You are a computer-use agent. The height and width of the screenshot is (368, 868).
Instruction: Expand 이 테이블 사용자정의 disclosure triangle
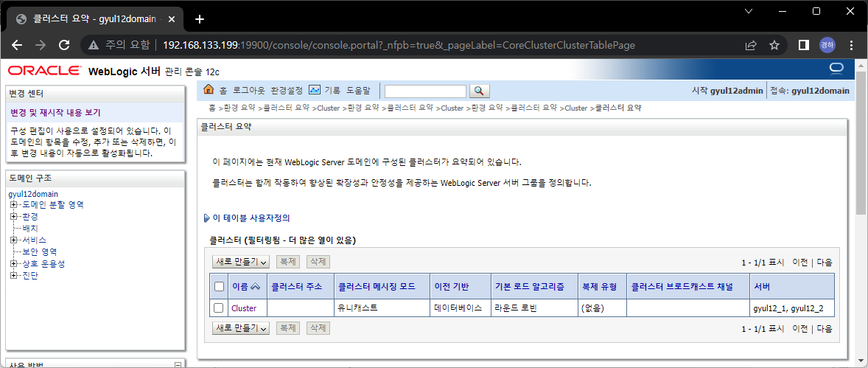207,218
